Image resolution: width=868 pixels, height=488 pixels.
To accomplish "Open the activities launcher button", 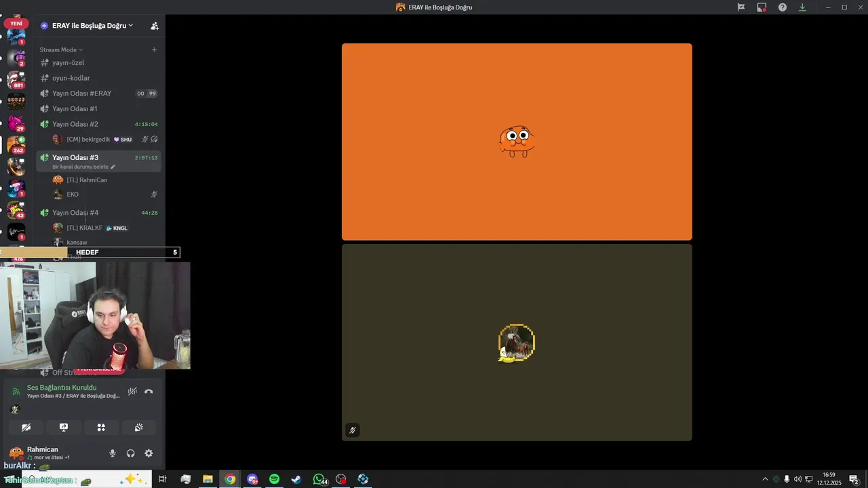I will 101,428.
